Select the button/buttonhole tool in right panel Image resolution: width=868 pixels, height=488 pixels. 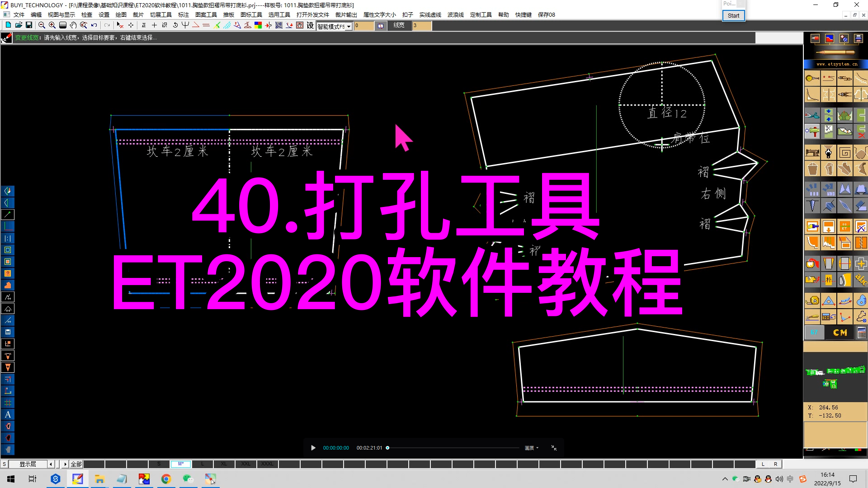coord(812,78)
